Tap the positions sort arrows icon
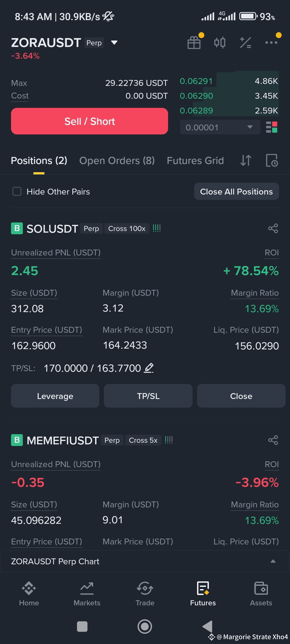 click(246, 160)
